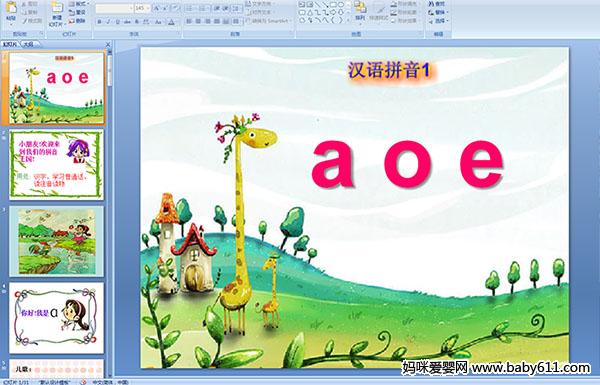Select slide 3 thumbnail with the river scene

point(57,241)
